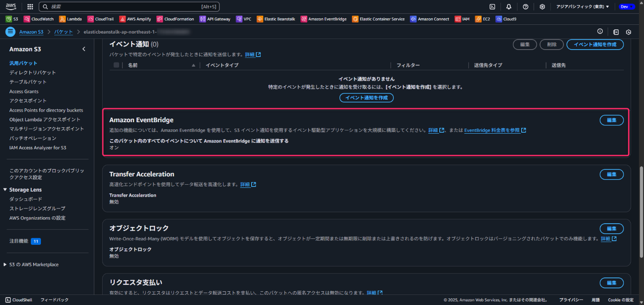Open Elastic Container Service shortcut
The height and width of the screenshot is (305, 644).
coord(378,19)
